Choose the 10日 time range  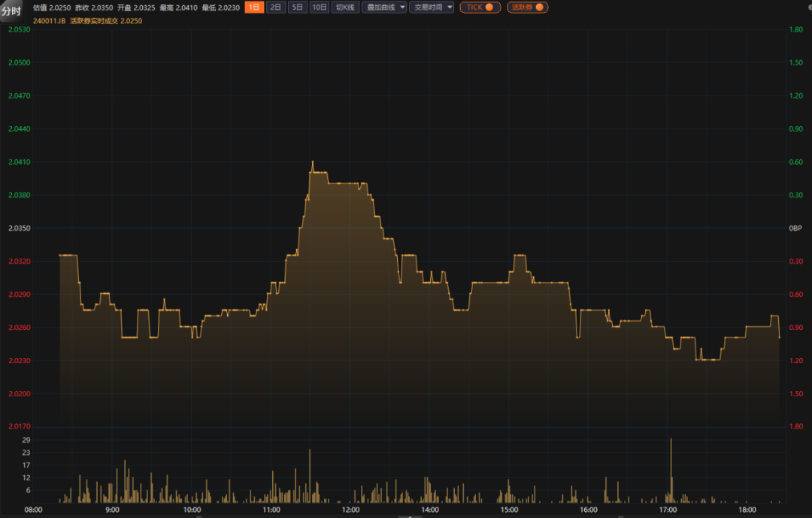tap(320, 7)
